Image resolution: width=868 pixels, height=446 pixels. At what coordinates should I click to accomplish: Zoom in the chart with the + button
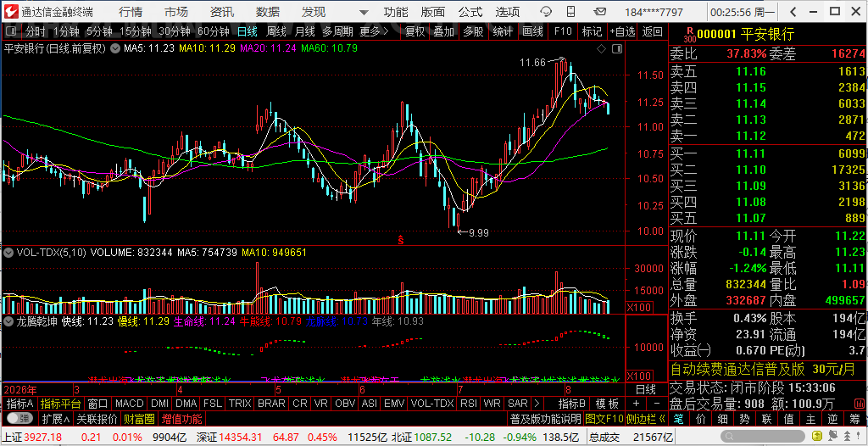(636, 404)
